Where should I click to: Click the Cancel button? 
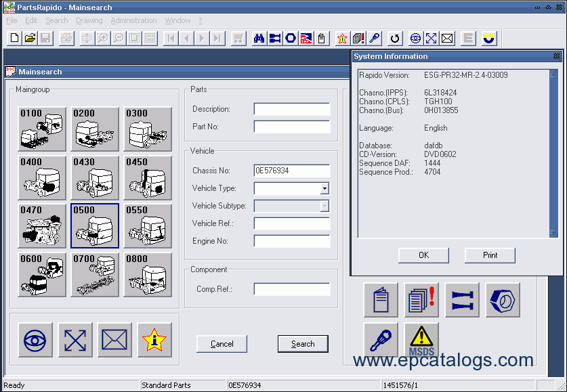pos(222,343)
